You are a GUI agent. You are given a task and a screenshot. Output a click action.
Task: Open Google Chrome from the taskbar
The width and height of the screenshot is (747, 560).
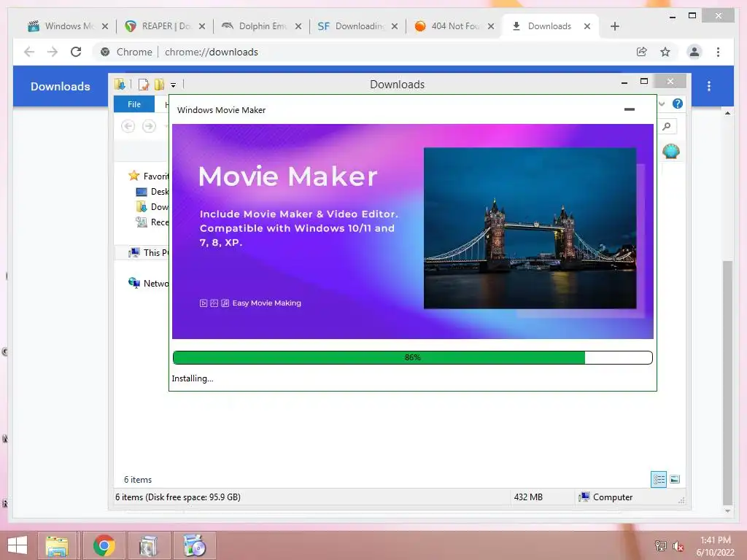click(104, 545)
